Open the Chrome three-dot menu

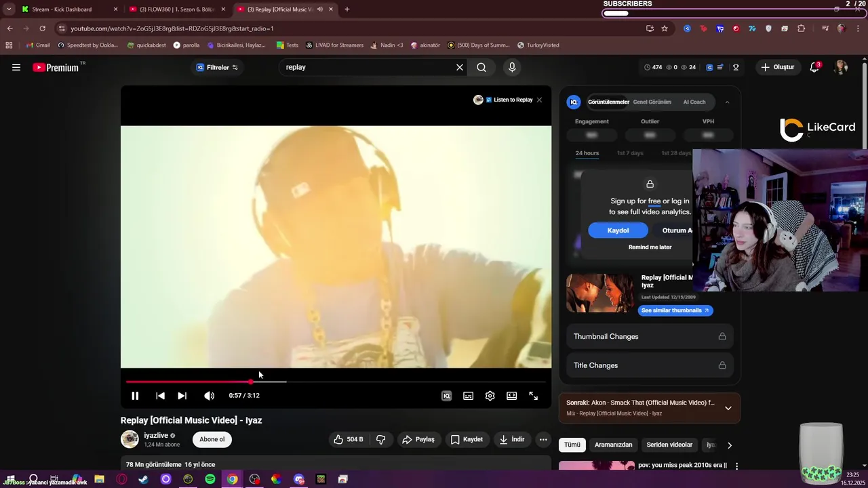857,28
